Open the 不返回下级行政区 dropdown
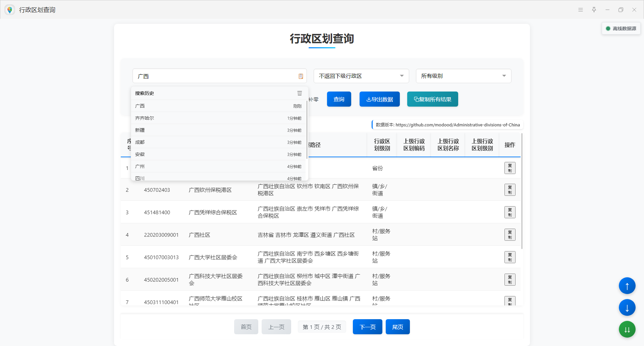644x346 pixels. coord(361,76)
